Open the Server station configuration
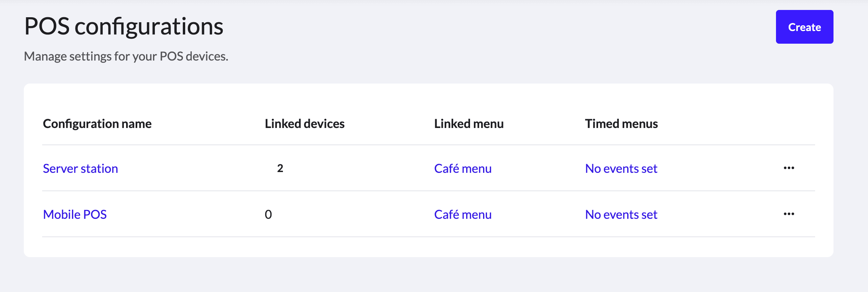This screenshot has height=292, width=868. (x=81, y=169)
